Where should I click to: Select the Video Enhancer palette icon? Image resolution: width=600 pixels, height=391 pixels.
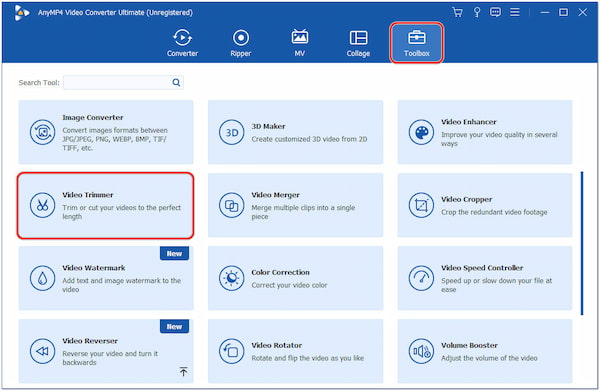(x=421, y=132)
